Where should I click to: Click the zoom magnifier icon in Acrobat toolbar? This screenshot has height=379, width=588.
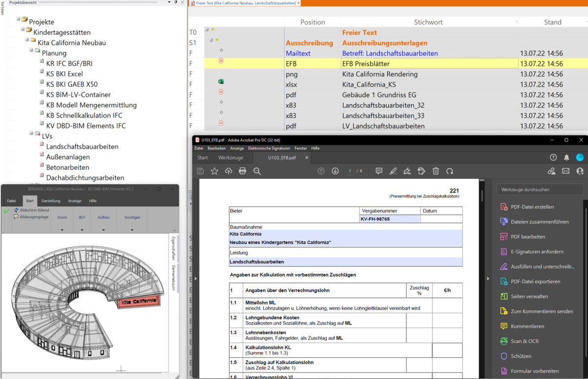pos(257,171)
